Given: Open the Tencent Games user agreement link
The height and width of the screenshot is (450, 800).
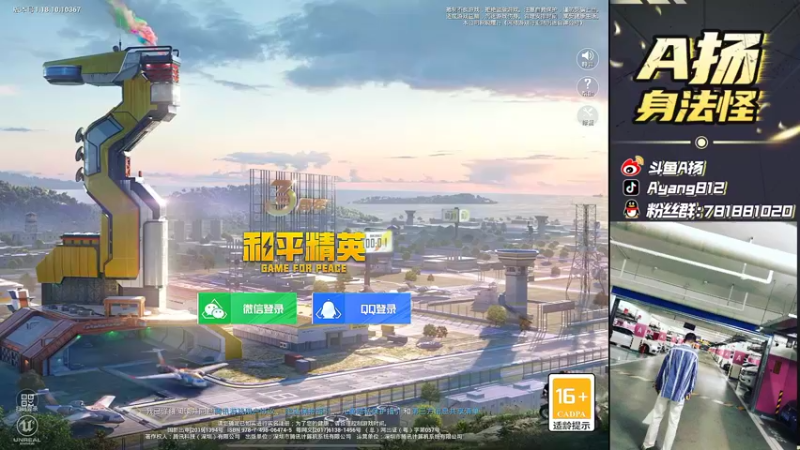Looking at the screenshot, I should pyautogui.click(x=245, y=410).
